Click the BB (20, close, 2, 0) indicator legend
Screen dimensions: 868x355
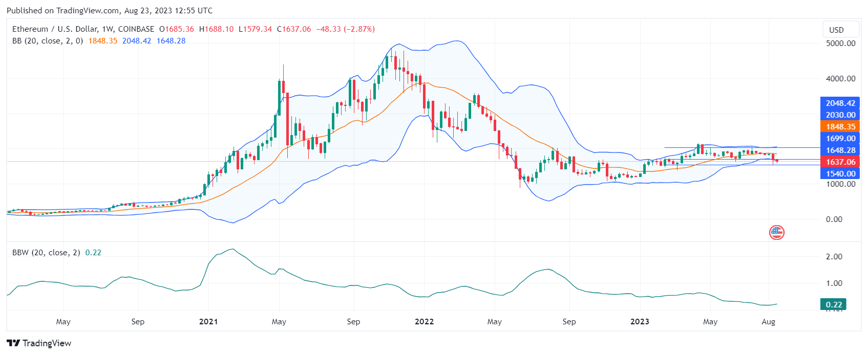(48, 41)
